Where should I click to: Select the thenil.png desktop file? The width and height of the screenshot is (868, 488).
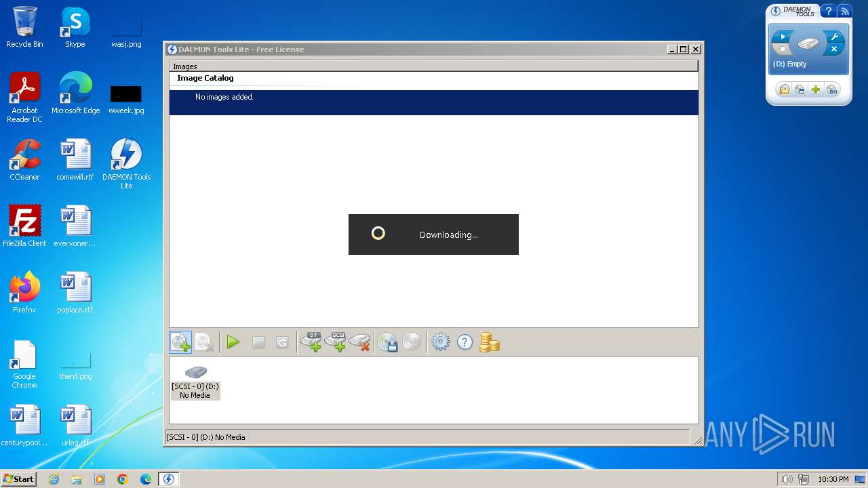coord(75,365)
